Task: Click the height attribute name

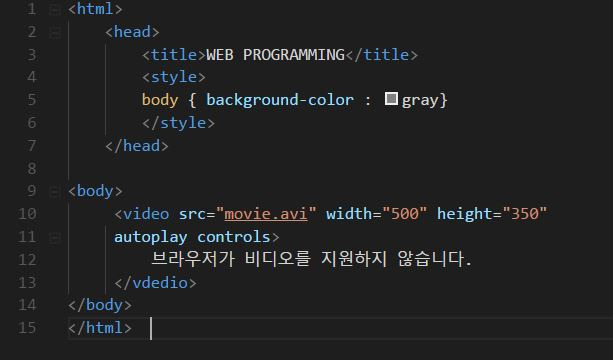Action: 465,214
